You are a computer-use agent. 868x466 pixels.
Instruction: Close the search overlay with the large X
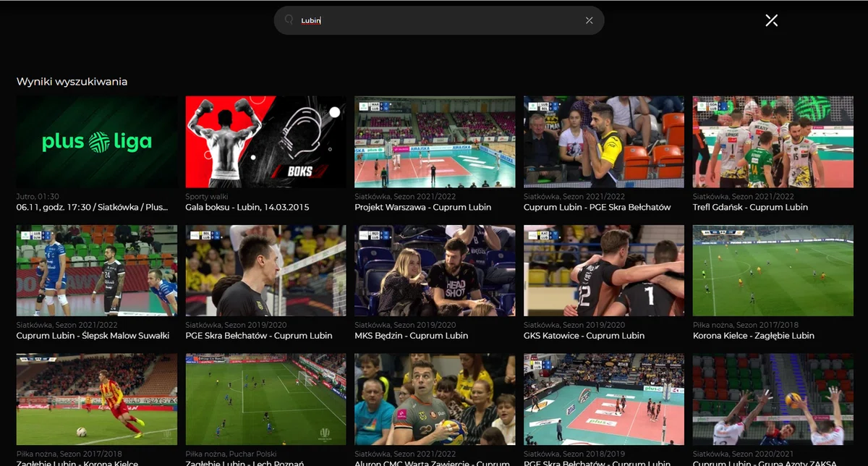[x=771, y=20]
